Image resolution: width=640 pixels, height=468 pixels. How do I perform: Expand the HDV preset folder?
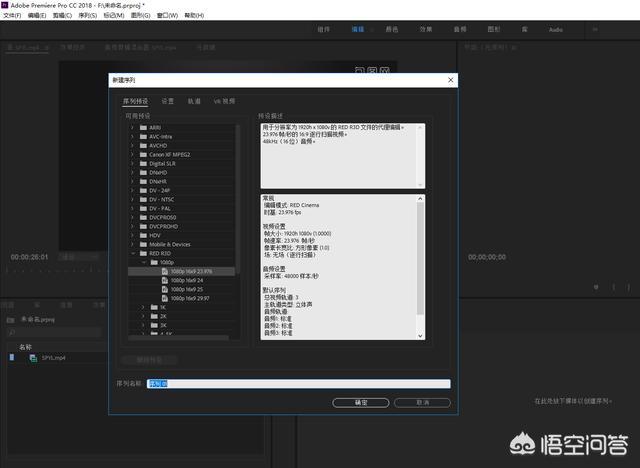[x=132, y=235]
